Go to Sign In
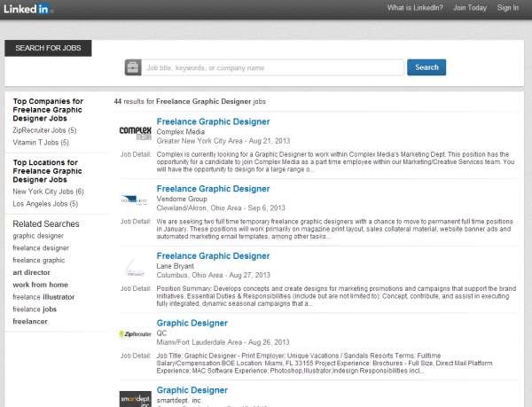 tap(508, 7)
